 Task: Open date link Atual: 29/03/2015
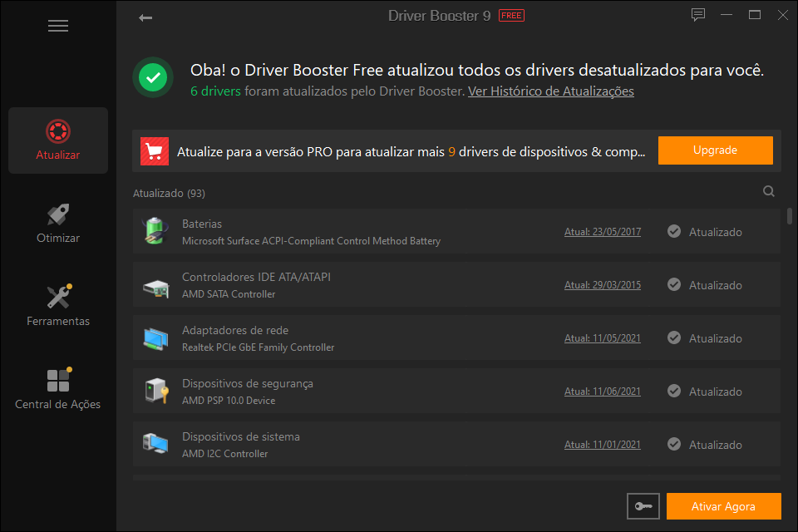602,285
